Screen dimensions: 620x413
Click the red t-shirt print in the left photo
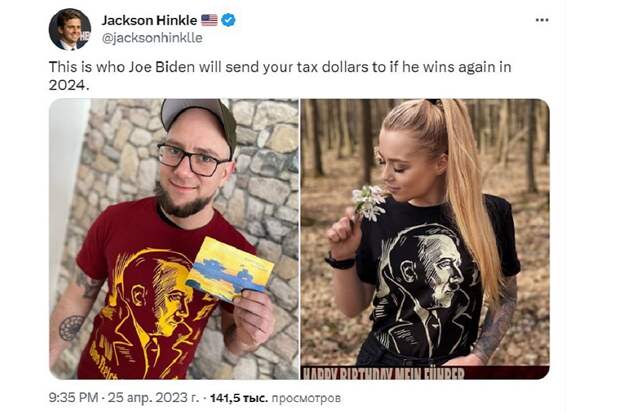tap(154, 309)
